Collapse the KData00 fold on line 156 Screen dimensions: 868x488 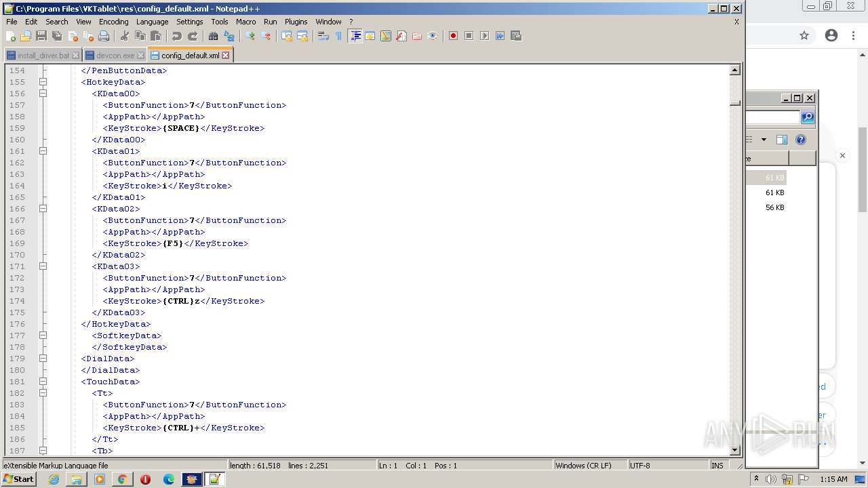pos(43,94)
